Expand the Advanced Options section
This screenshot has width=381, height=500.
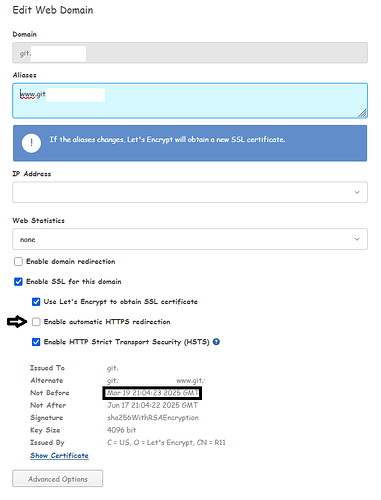pos(58,479)
